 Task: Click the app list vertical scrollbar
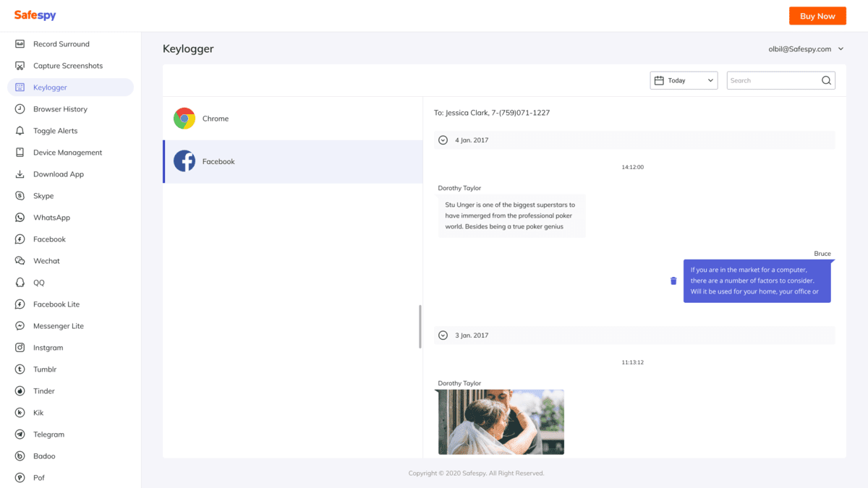click(x=420, y=327)
